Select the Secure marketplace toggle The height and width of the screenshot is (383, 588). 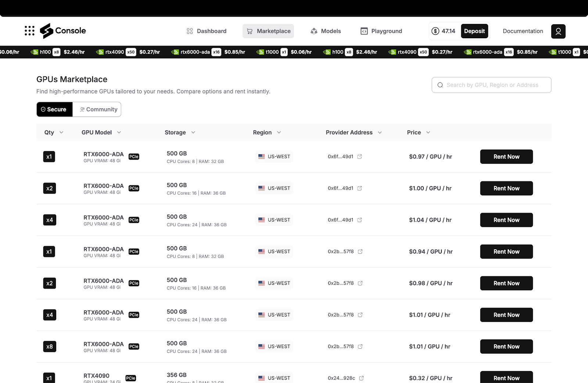coord(54,110)
